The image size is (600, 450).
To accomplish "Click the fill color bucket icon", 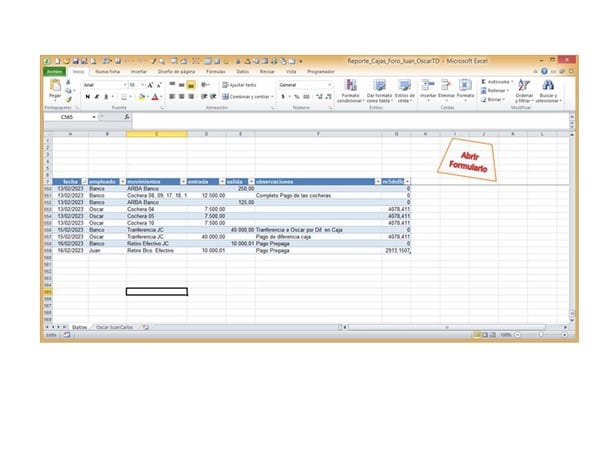I will pos(142,97).
